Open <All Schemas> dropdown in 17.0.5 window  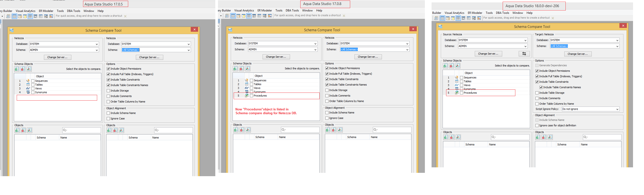[189, 50]
